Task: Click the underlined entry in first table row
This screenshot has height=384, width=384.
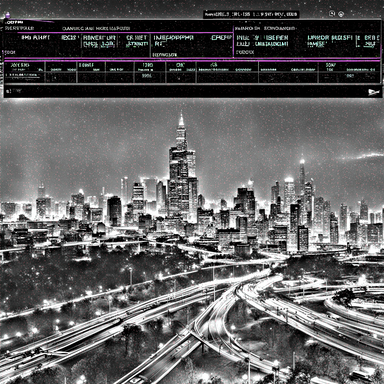Action: click(23, 76)
